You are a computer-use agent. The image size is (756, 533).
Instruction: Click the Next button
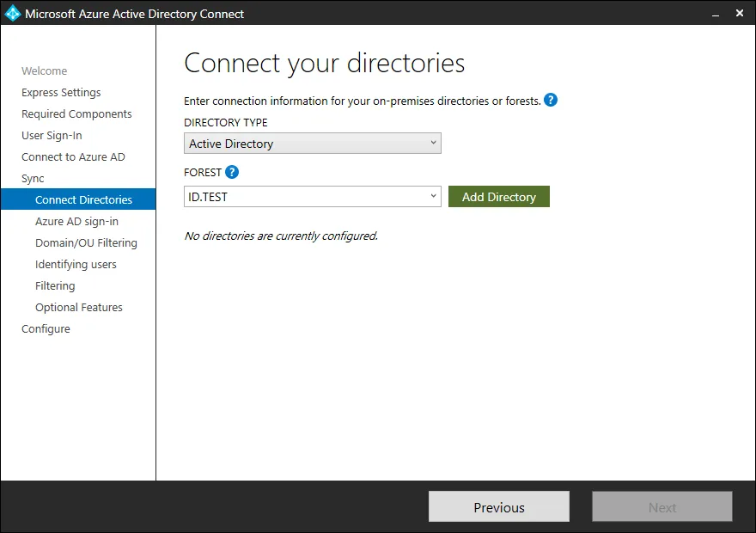661,507
